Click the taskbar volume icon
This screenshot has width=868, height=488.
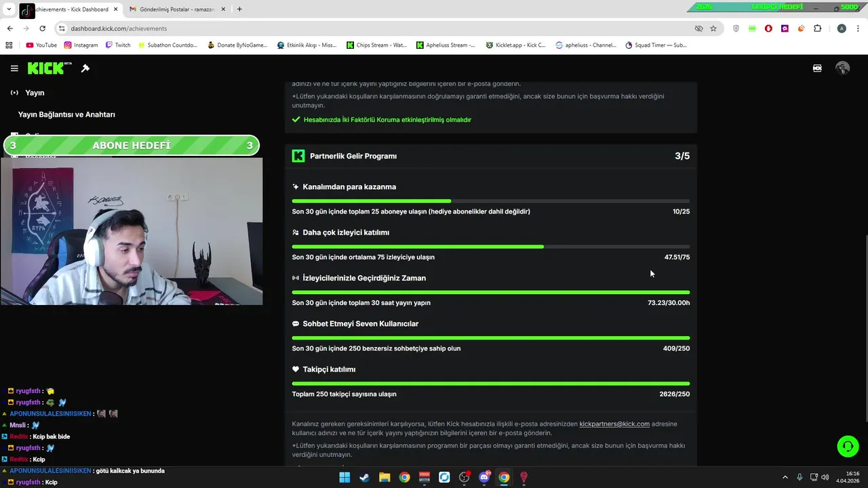(x=825, y=477)
